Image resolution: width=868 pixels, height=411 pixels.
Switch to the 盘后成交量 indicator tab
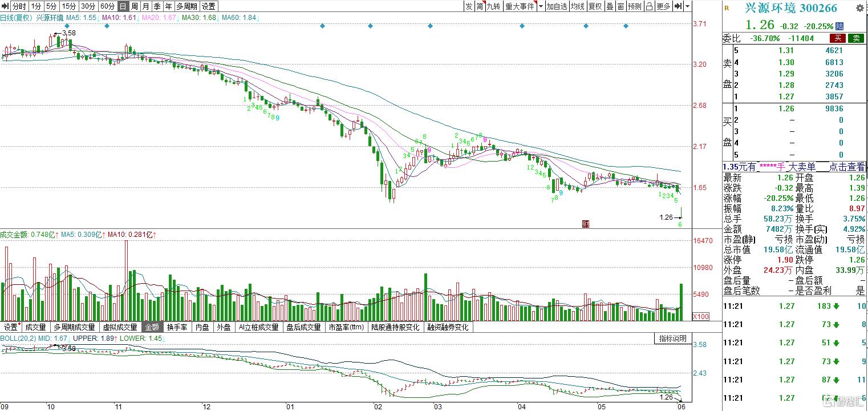point(304,328)
